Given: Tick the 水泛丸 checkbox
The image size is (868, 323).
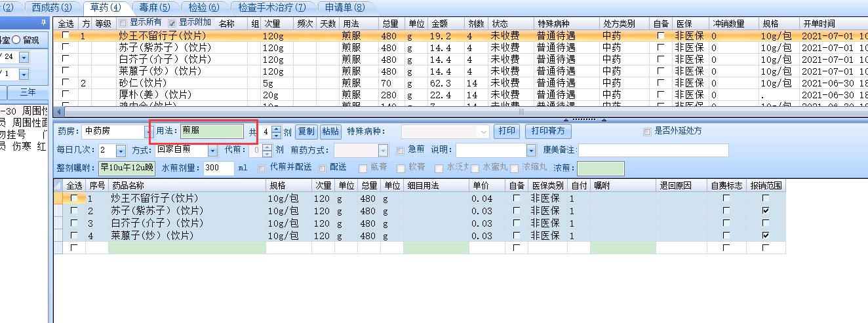Looking at the screenshot, I should [x=438, y=168].
